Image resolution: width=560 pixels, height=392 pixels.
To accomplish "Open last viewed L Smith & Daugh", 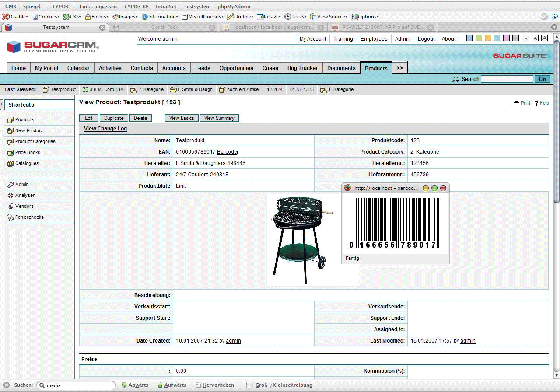I will pyautogui.click(x=191, y=89).
